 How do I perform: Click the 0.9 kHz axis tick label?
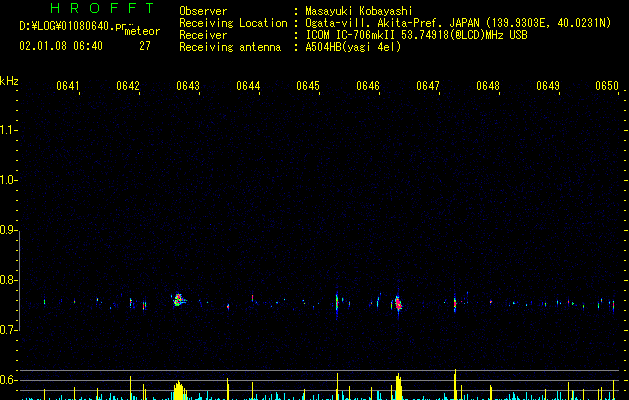8,230
